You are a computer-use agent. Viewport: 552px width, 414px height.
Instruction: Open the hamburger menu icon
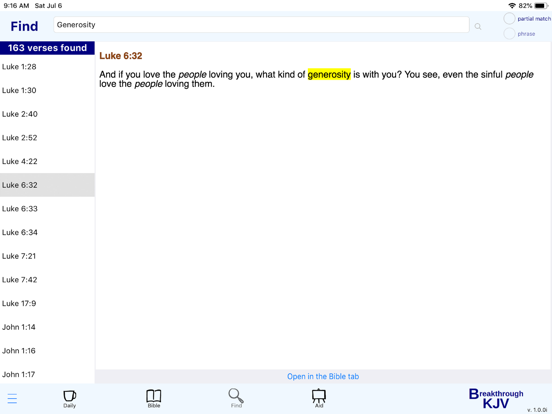(x=12, y=399)
